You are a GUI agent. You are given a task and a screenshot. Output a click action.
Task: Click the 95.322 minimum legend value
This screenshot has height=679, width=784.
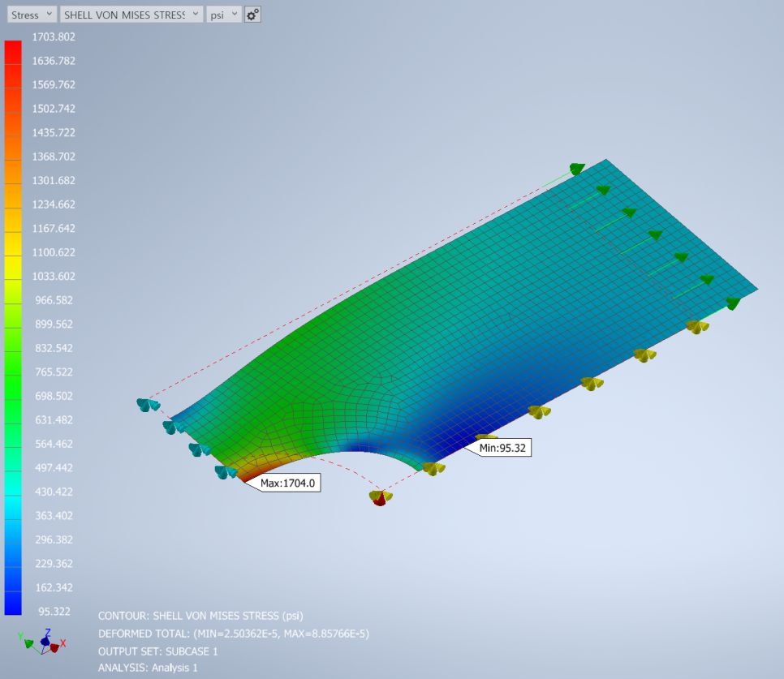54,611
